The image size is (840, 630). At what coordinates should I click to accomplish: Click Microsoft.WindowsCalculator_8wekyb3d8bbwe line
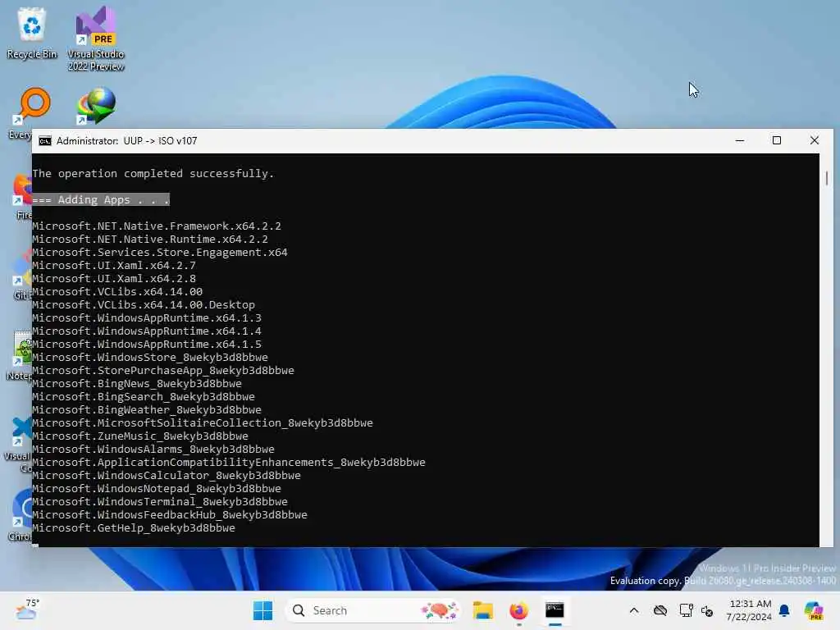click(x=167, y=475)
